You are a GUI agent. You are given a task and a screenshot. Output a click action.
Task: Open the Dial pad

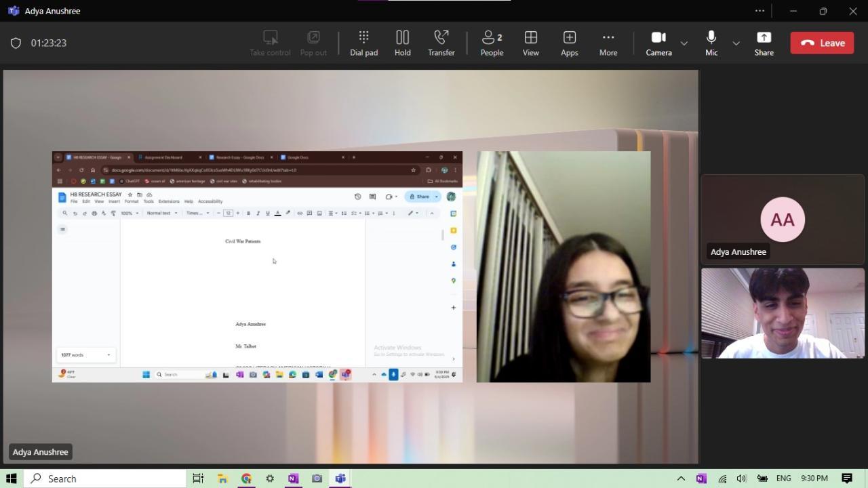point(363,43)
